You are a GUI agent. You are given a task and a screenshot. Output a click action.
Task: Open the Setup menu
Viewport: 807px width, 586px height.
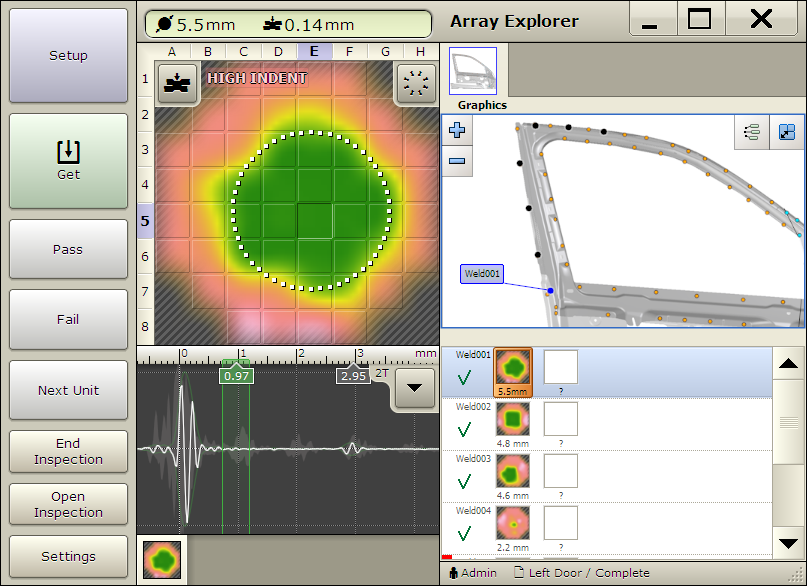[x=69, y=56]
